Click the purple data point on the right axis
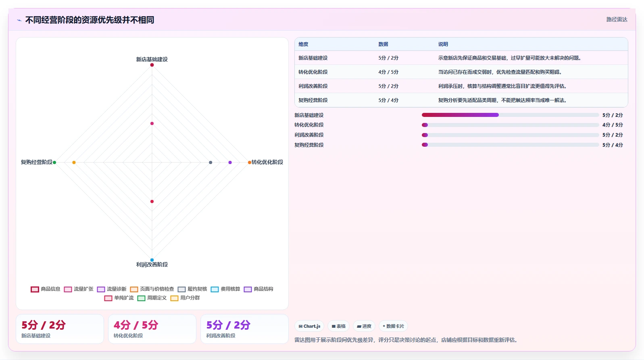 230,162
